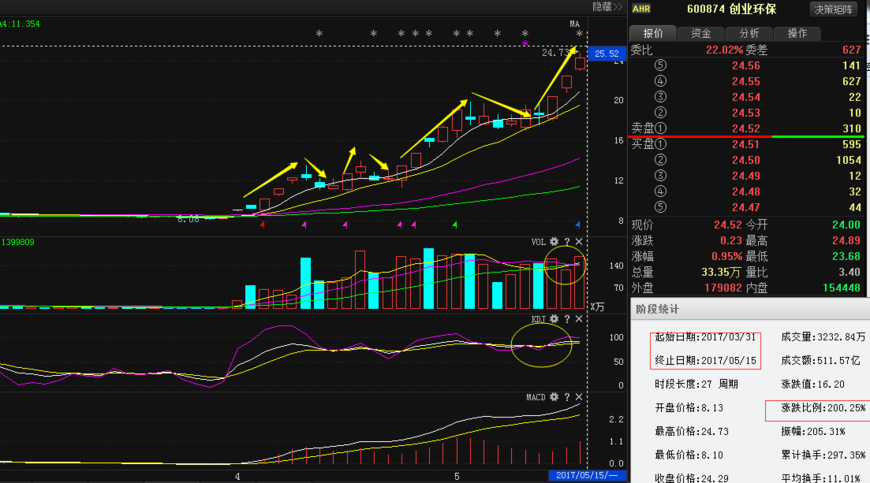The width and height of the screenshot is (870, 483).
Task: Click 时段长度:27 周期 statistic
Action: [696, 384]
